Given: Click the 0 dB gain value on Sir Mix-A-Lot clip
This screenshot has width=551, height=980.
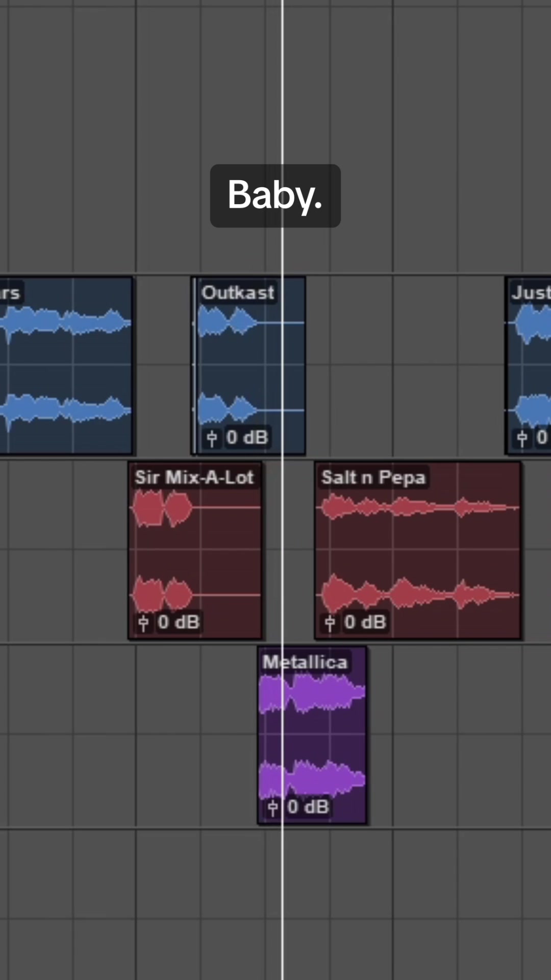Looking at the screenshot, I should [x=179, y=622].
